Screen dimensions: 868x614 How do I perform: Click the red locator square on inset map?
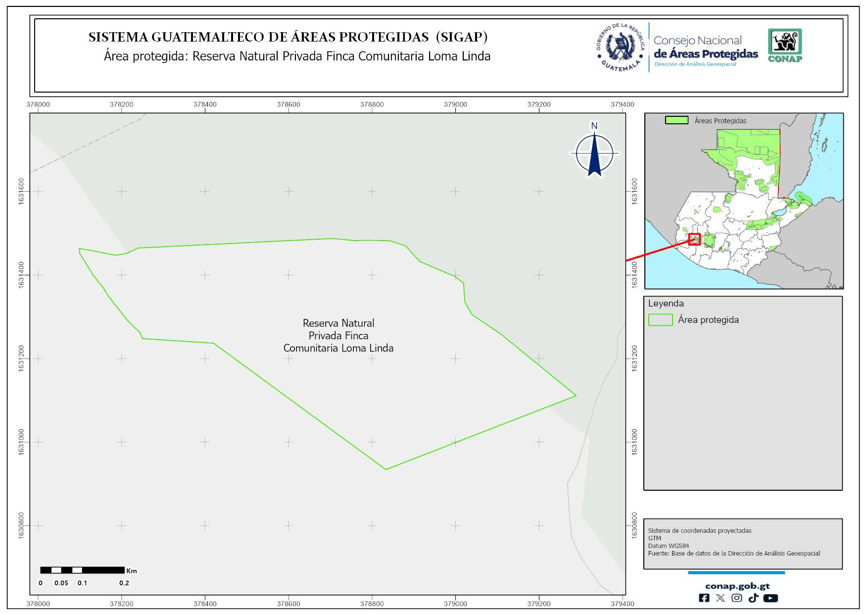pyautogui.click(x=694, y=239)
